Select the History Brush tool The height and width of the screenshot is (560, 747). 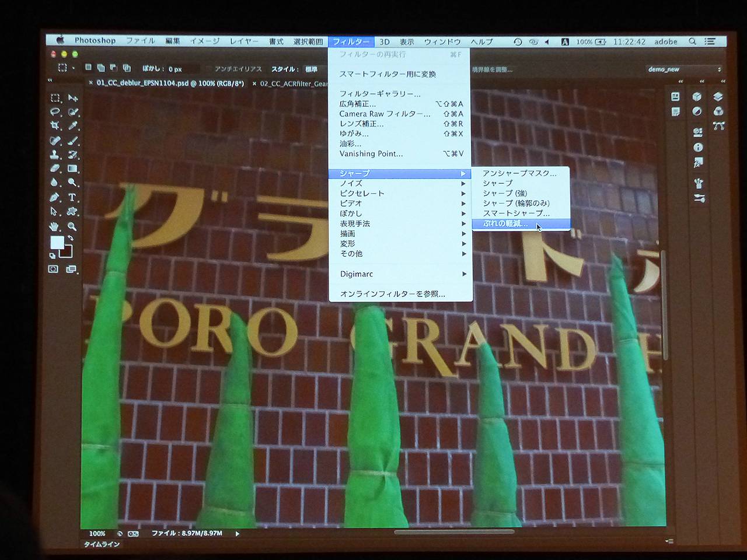[73, 155]
